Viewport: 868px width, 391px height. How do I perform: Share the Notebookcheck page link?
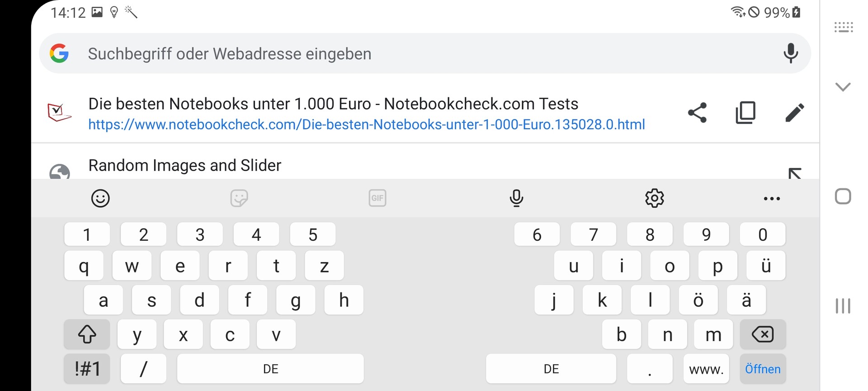(697, 113)
